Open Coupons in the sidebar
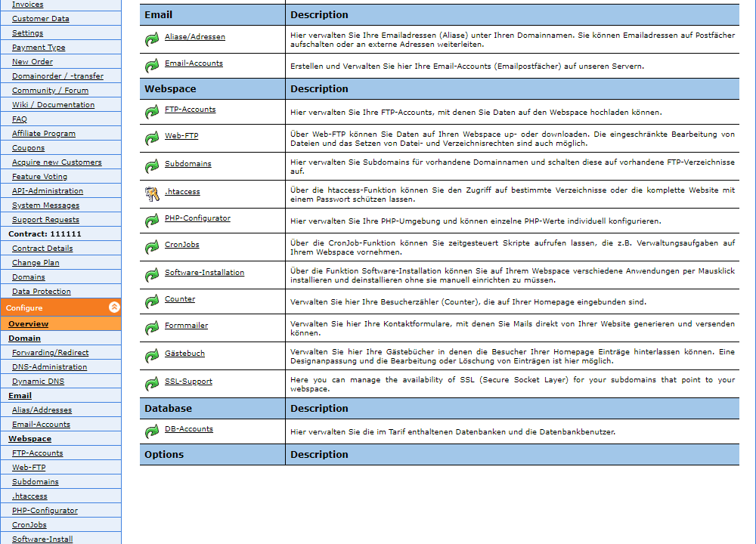 29,148
